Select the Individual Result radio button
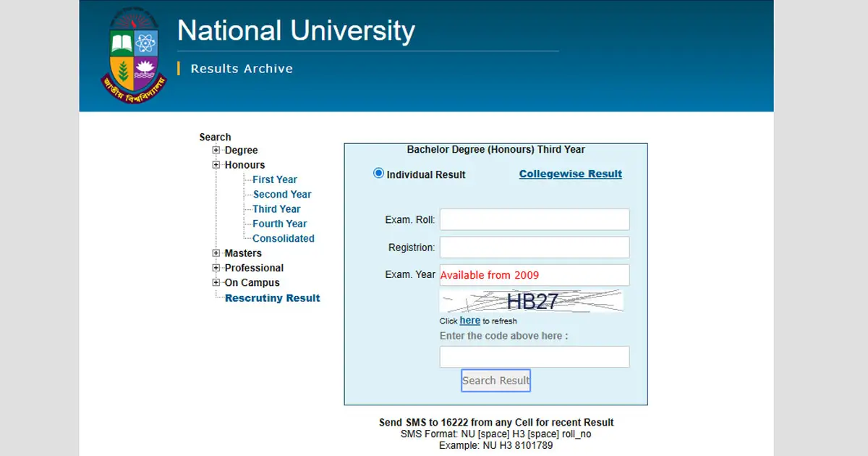The width and height of the screenshot is (868, 456). 378,173
